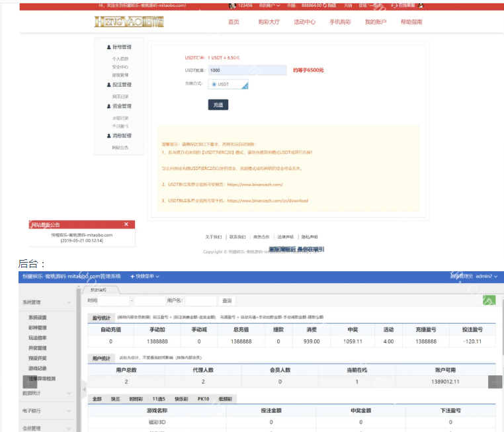Screen dimensions: 504x432
Task: Click the USDT数量 amount input field
Action: pos(247,69)
